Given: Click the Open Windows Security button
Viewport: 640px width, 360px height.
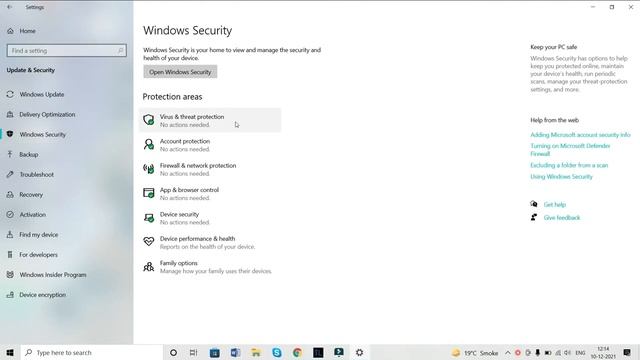Looking at the screenshot, I should point(180,72).
